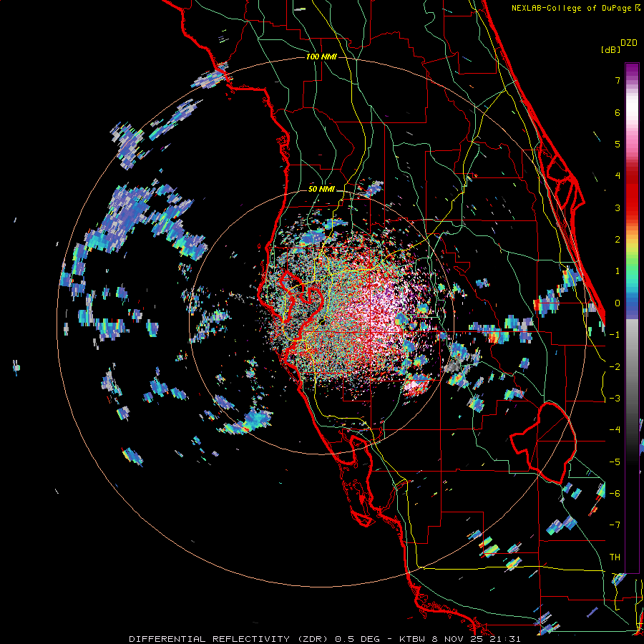This screenshot has height=644, width=644.
Task: Click the 5 value on color scale
Action: point(618,144)
